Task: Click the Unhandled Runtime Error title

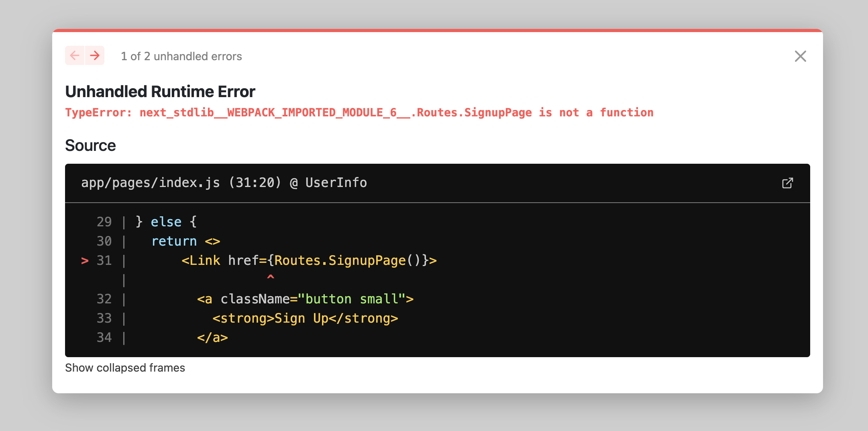Action: [x=160, y=91]
